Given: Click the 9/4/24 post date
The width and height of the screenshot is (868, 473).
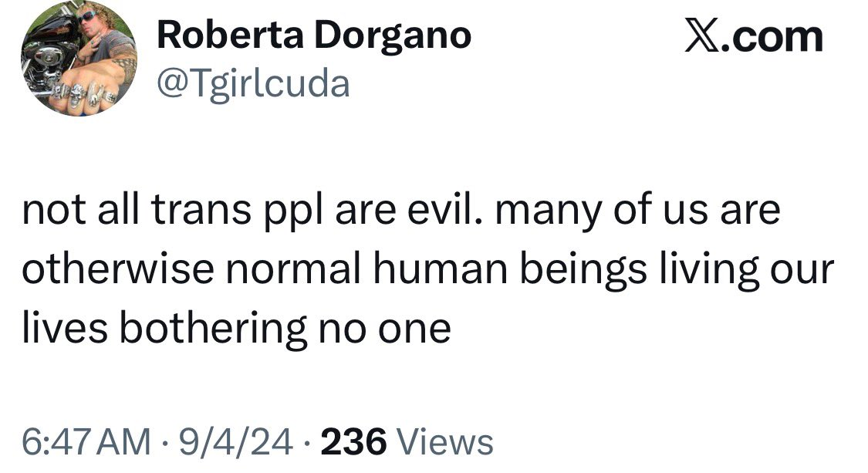Looking at the screenshot, I should tap(237, 442).
